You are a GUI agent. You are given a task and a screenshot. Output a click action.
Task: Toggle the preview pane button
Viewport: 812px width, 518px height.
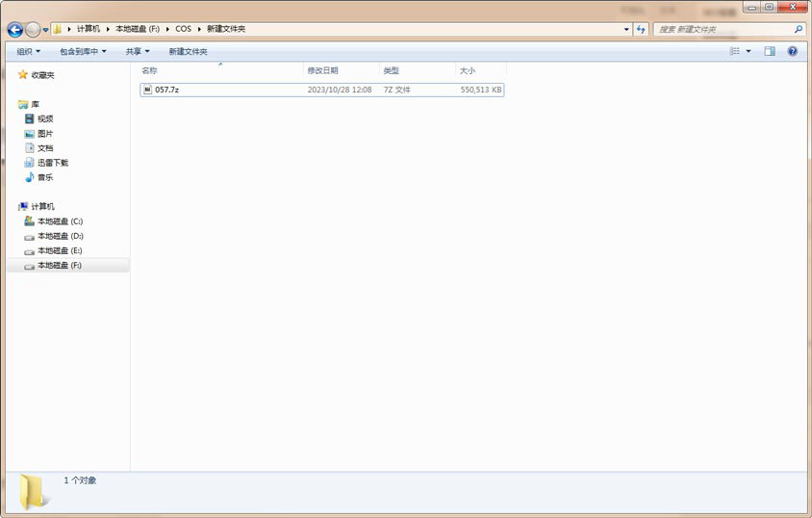click(x=770, y=51)
